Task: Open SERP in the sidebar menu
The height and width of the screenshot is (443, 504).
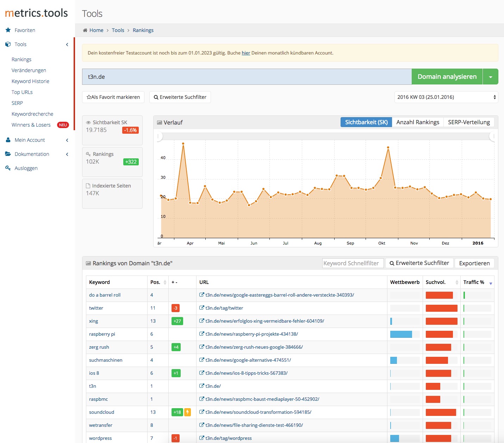Action: click(x=17, y=103)
